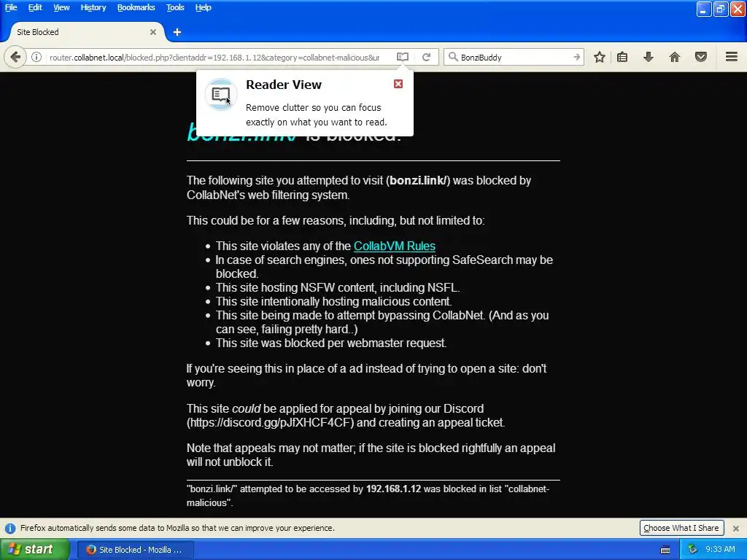Click the search magnifier icon
Screen dimensions: 747x560
pyautogui.click(x=453, y=57)
